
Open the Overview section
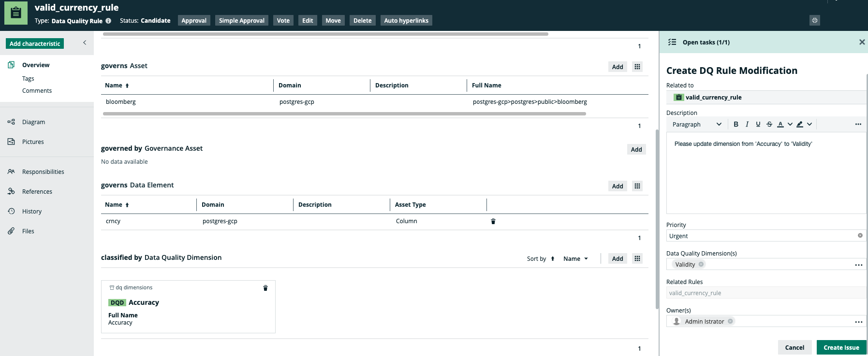click(x=36, y=65)
